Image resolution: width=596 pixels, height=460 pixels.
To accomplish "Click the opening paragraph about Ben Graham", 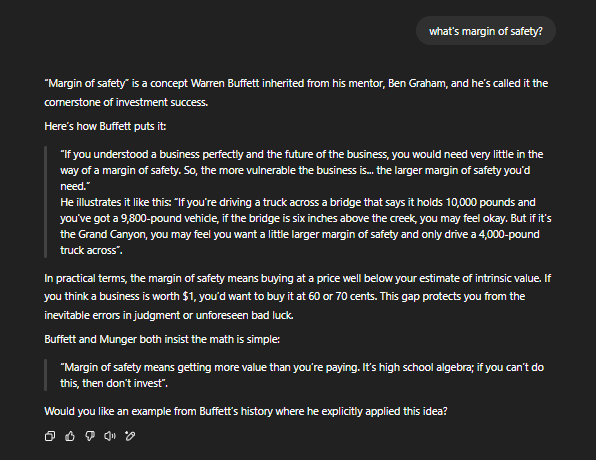I will point(296,93).
